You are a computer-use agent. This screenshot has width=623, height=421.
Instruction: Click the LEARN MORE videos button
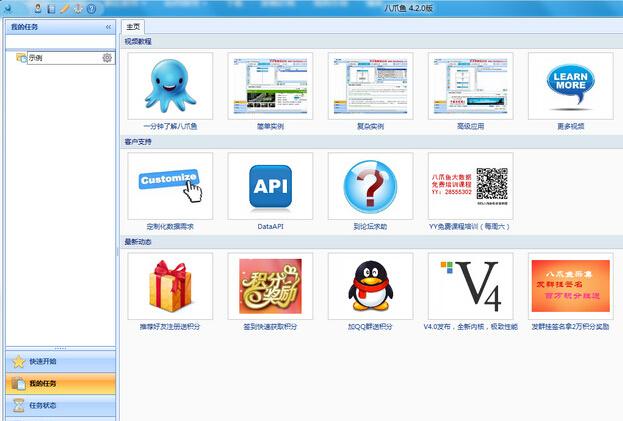pos(570,86)
